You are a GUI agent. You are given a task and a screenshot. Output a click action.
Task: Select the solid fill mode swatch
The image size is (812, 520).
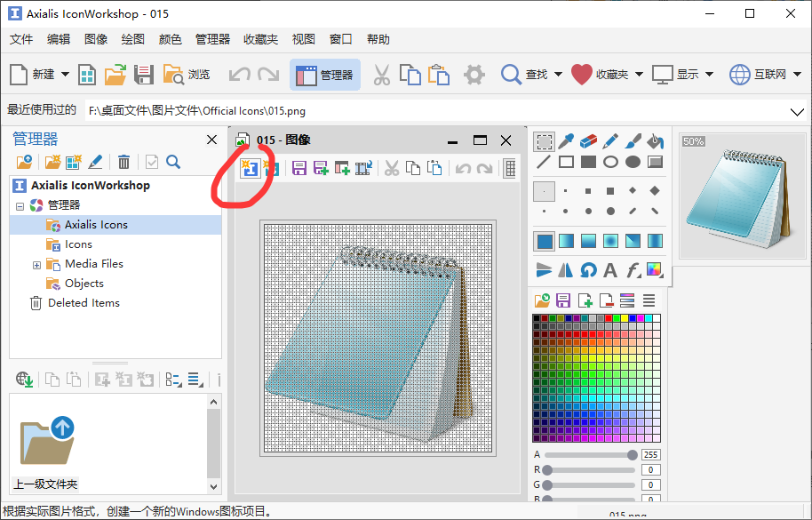point(544,241)
